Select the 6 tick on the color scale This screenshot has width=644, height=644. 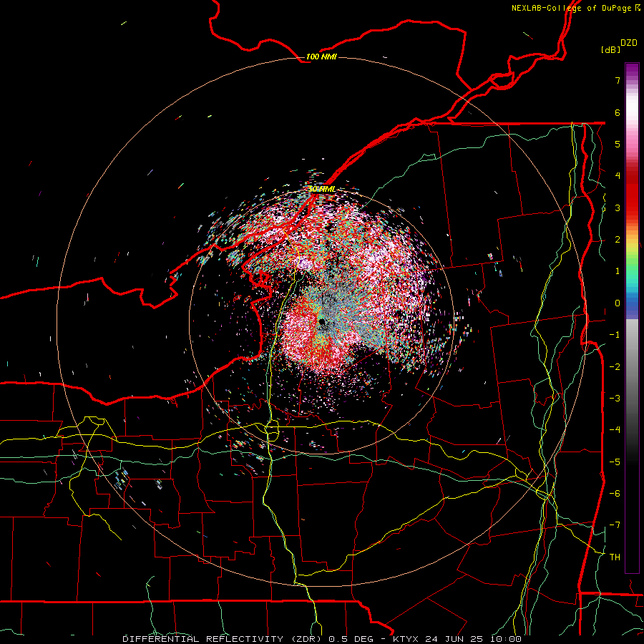(618, 112)
